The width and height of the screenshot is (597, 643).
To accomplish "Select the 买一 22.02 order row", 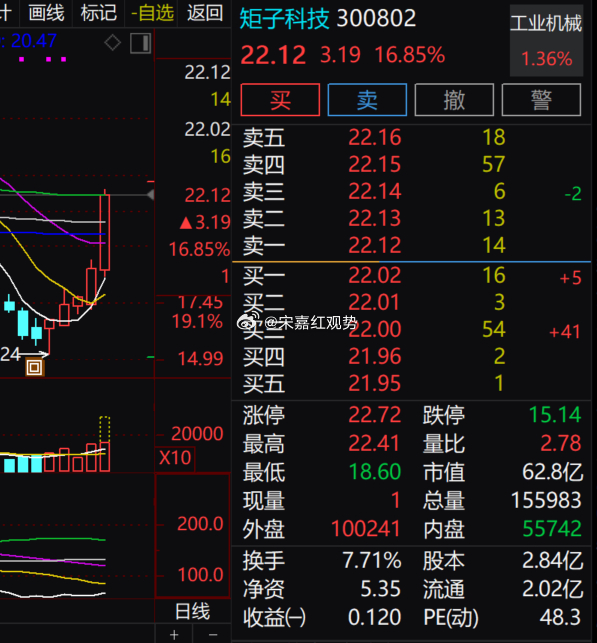I will [x=412, y=275].
